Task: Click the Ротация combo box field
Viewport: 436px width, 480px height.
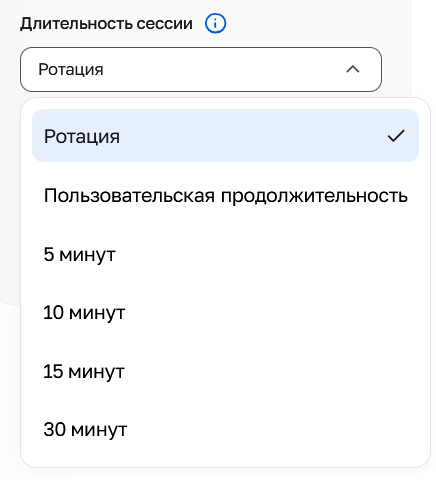Action: (x=201, y=69)
